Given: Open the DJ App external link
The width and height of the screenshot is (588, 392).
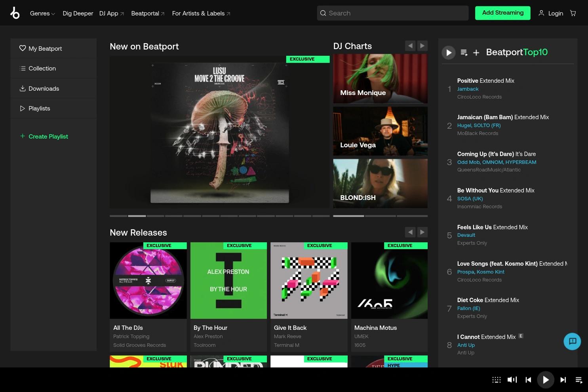Looking at the screenshot, I should 112,13.
